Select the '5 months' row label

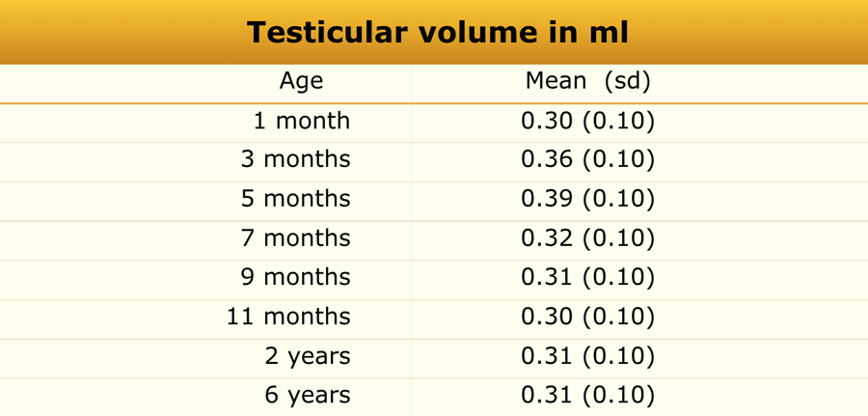pyautogui.click(x=295, y=199)
